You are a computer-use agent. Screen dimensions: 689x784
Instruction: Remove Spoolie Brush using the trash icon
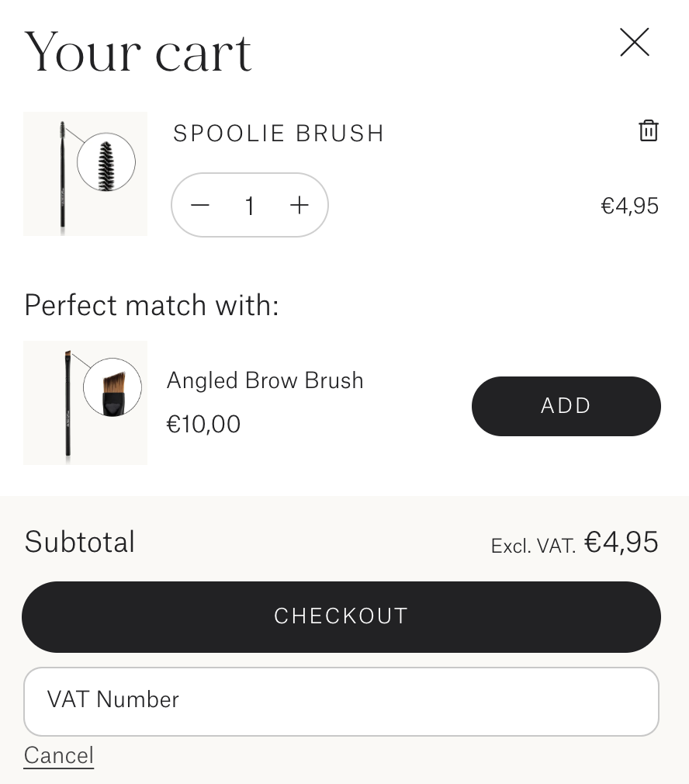(x=648, y=130)
